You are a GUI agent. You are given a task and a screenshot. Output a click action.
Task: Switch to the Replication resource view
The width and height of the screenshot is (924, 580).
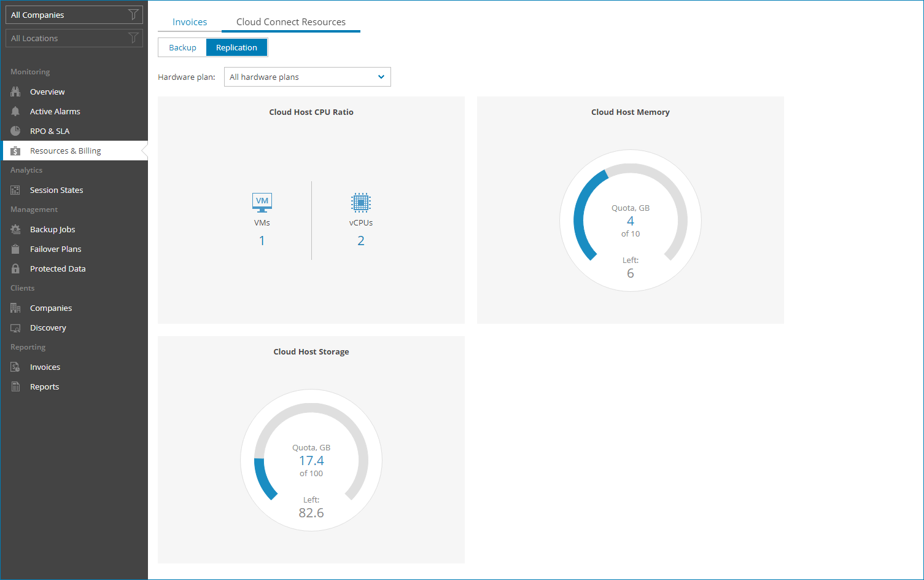(x=237, y=47)
